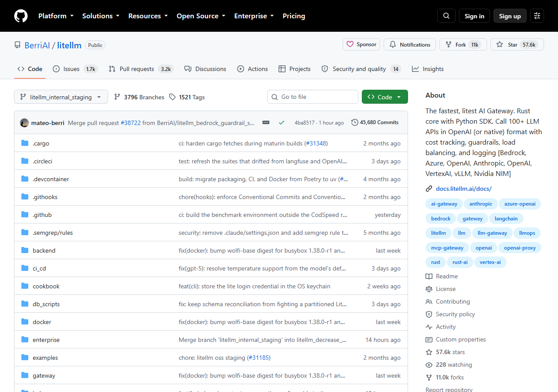This screenshot has width=558, height=392.
Task: Click the License scale icon
Action: (x=429, y=289)
